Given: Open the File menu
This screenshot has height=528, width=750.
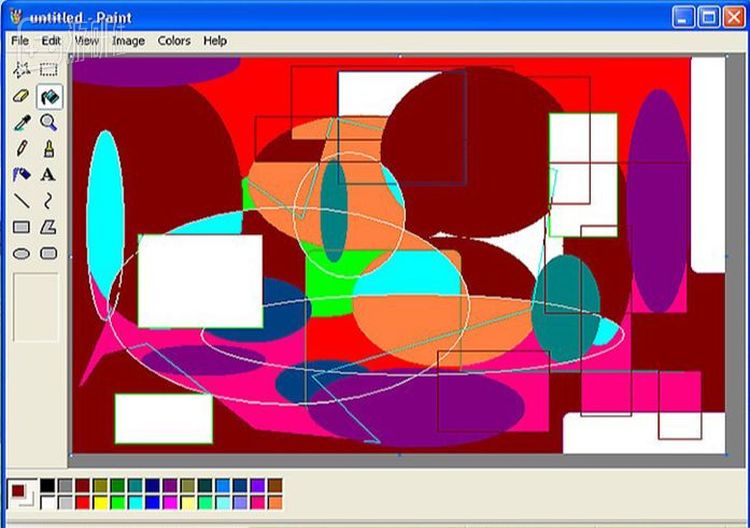Looking at the screenshot, I should (20, 41).
